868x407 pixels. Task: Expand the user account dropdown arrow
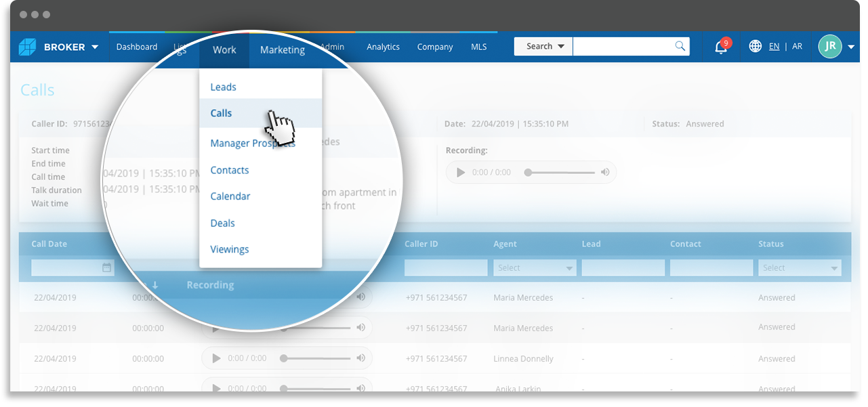[x=851, y=47]
